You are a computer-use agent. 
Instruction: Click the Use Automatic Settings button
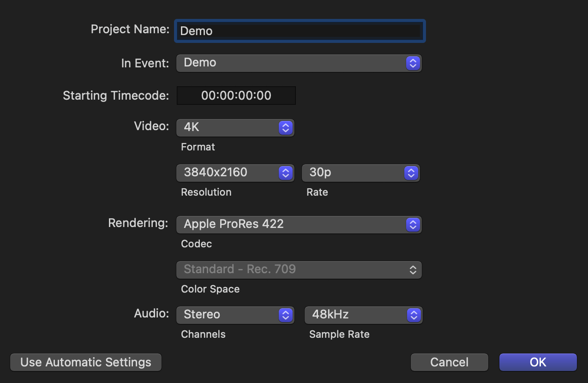coord(86,362)
